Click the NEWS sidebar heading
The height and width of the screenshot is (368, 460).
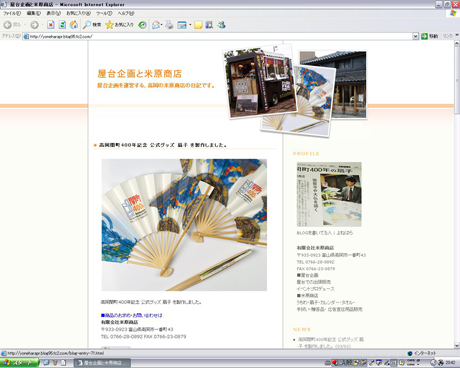302,329
